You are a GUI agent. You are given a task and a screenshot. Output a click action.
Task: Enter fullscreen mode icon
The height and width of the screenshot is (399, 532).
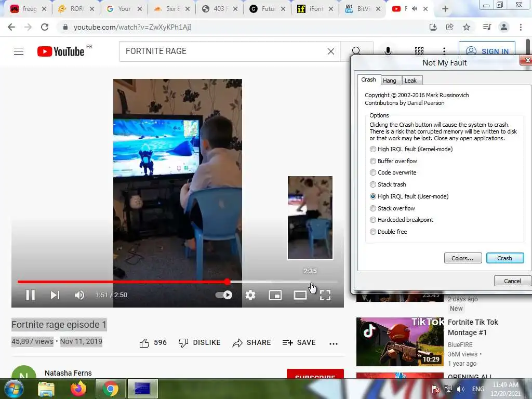tap(325, 295)
